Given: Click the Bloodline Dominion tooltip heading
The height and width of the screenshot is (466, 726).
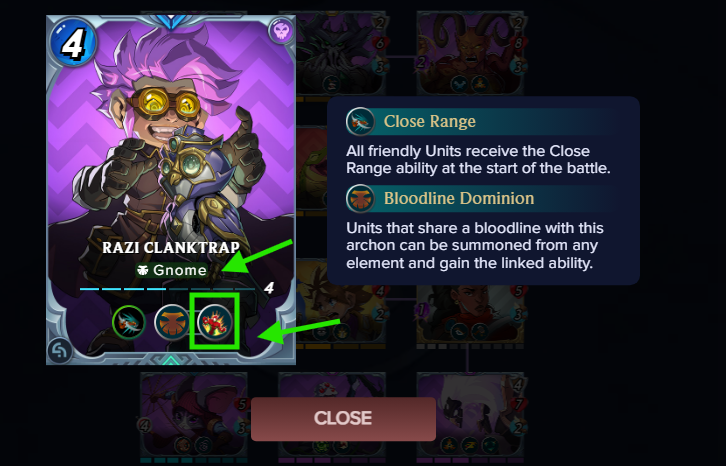Looking at the screenshot, I should tap(459, 198).
